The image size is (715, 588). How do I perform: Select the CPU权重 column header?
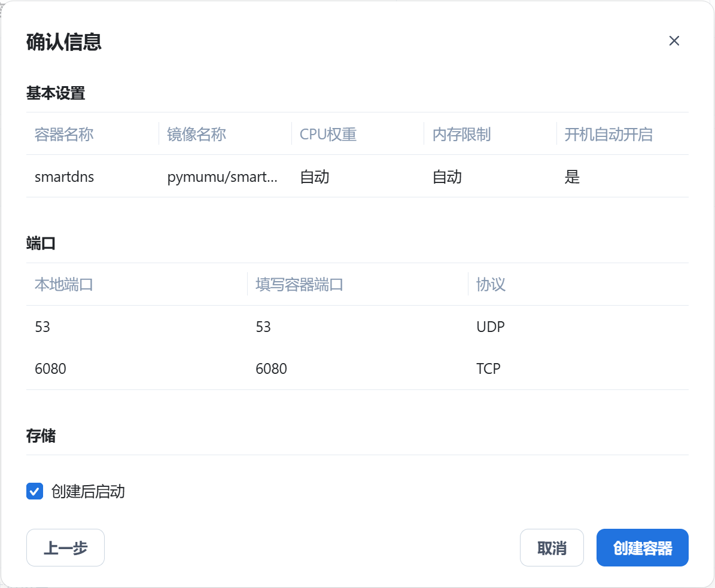[328, 134]
